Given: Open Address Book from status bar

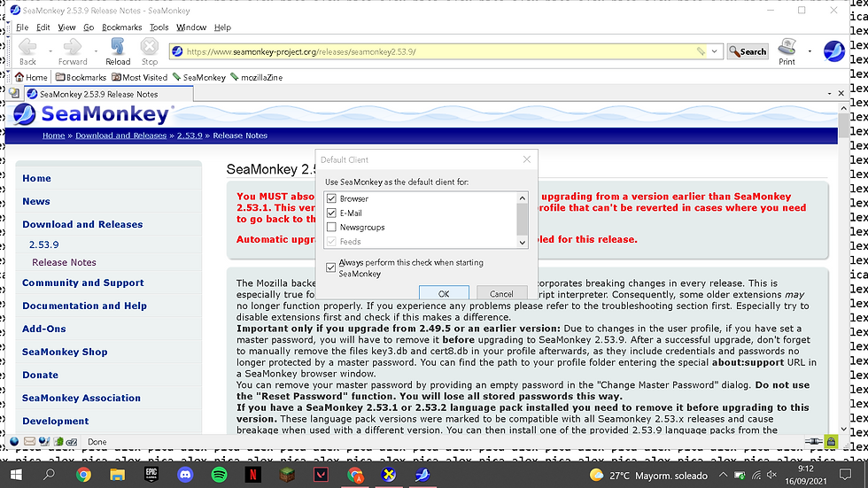Looking at the screenshot, I should tap(58, 442).
